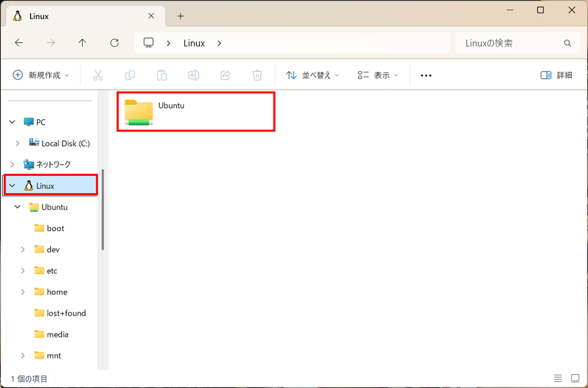This screenshot has width=588, height=388.
Task: Switch to large icons view in status bar
Action: coord(575,378)
